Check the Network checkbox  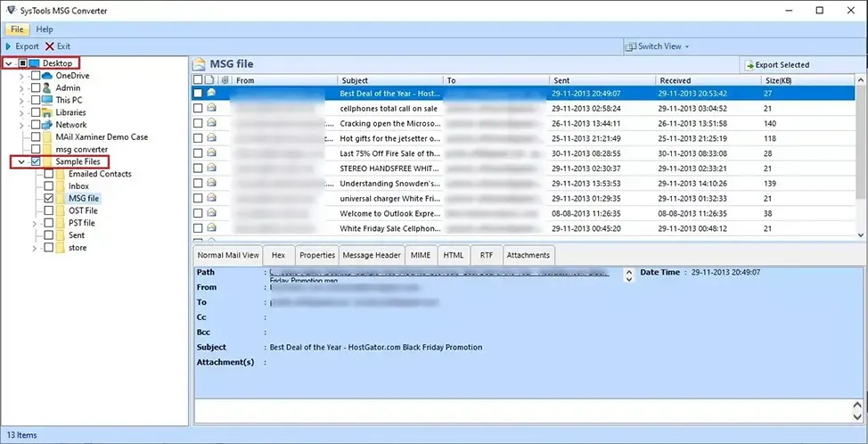pyautogui.click(x=36, y=125)
